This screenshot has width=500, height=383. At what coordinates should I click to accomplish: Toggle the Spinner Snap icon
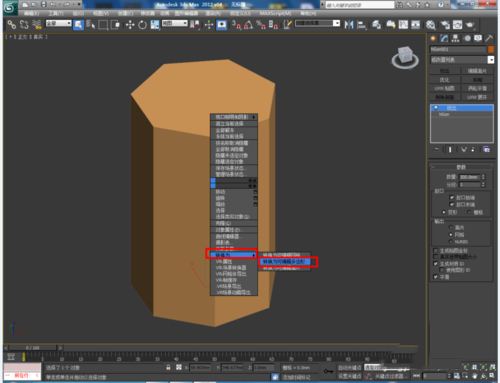tap(274, 25)
